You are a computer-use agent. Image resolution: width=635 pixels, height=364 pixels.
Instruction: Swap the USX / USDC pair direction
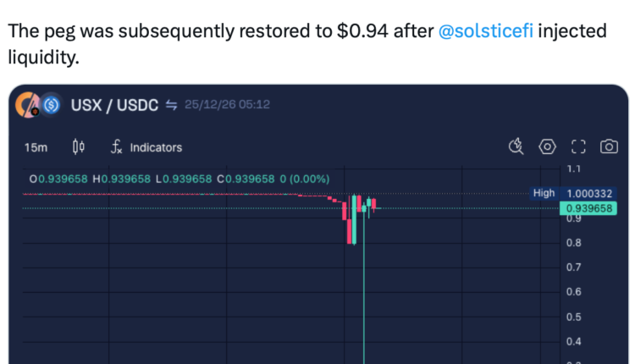click(x=171, y=105)
